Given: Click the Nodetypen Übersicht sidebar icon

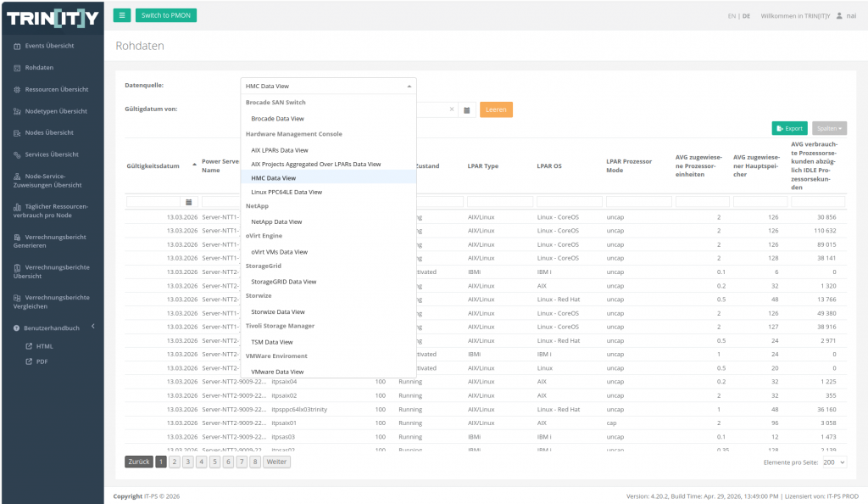Looking at the screenshot, I should [x=17, y=111].
